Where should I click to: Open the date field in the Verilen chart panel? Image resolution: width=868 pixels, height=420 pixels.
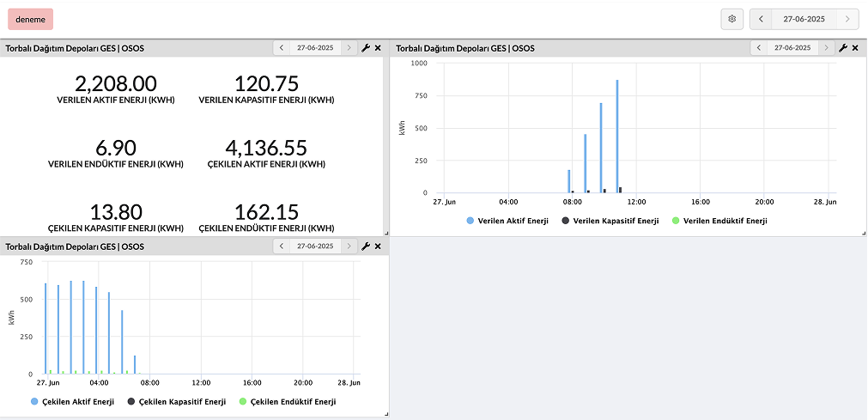(x=792, y=49)
